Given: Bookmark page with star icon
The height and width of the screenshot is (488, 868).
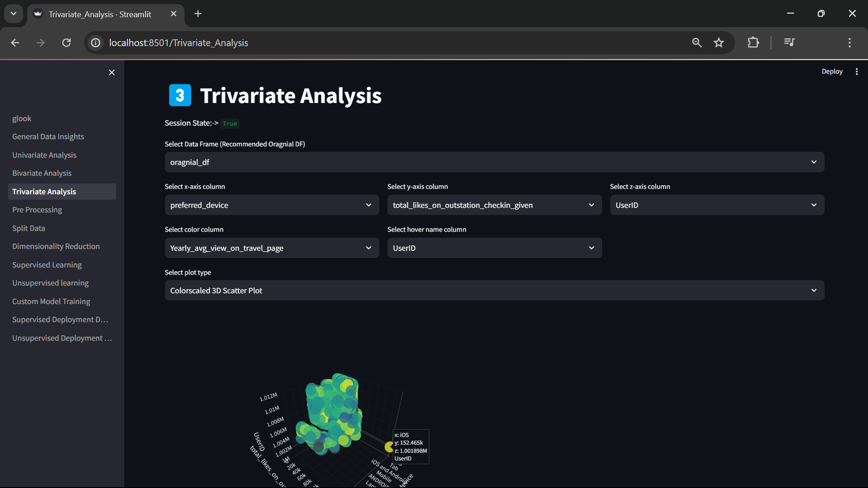Looking at the screenshot, I should point(718,42).
